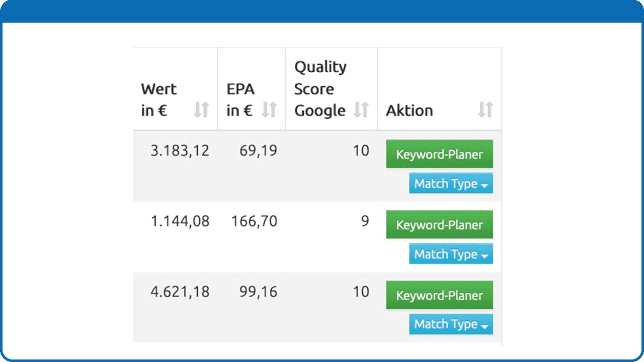Click the 3.183,12 value cell

coord(180,151)
